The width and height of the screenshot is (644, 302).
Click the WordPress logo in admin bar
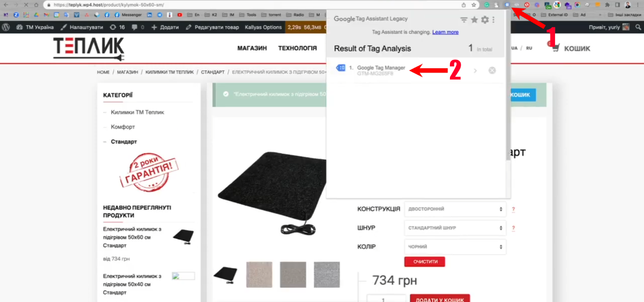pyautogui.click(x=6, y=27)
